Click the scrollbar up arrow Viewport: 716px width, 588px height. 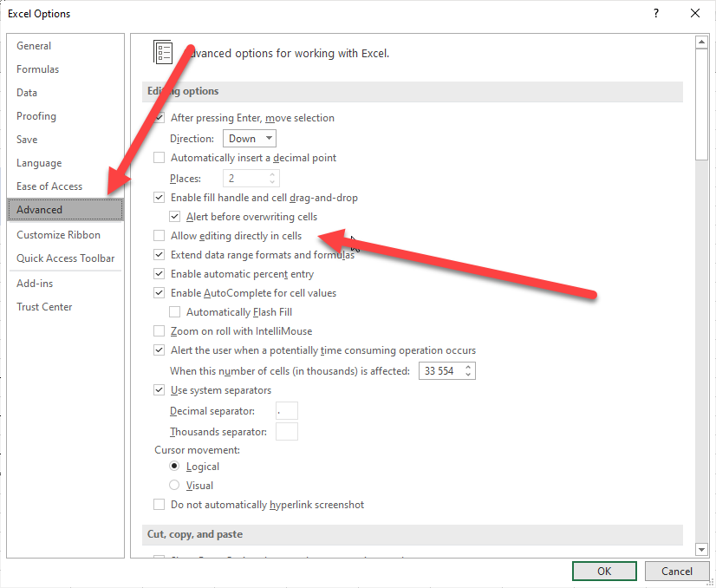(701, 42)
